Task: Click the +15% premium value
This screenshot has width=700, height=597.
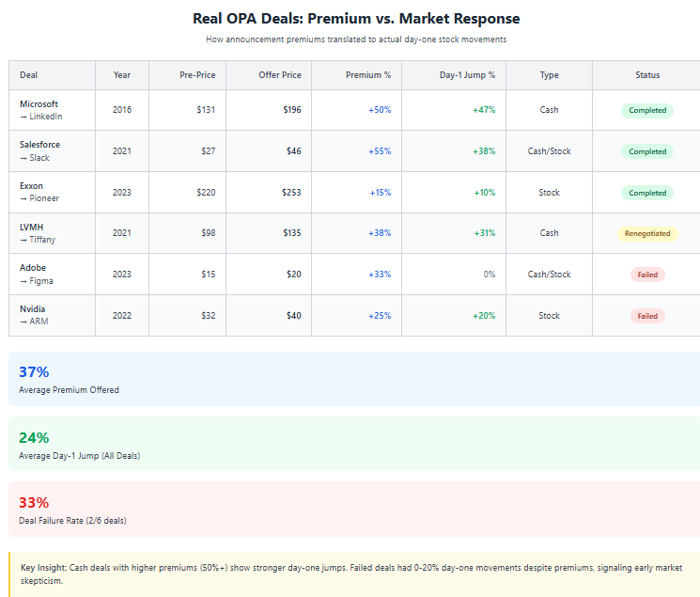Action: click(381, 193)
